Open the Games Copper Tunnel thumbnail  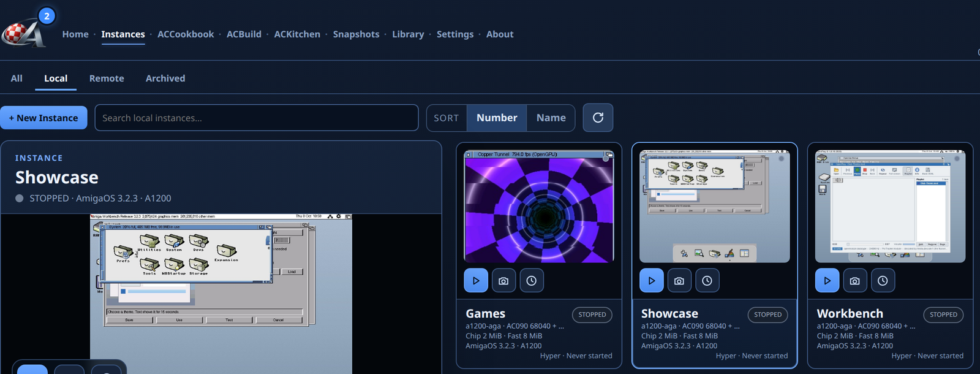click(x=539, y=207)
